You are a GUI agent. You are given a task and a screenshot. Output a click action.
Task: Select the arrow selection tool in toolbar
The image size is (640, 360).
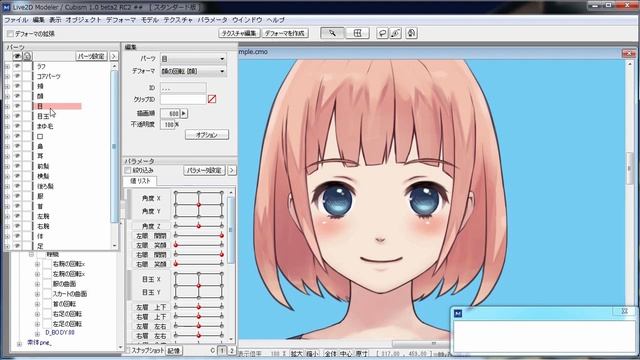click(332, 33)
